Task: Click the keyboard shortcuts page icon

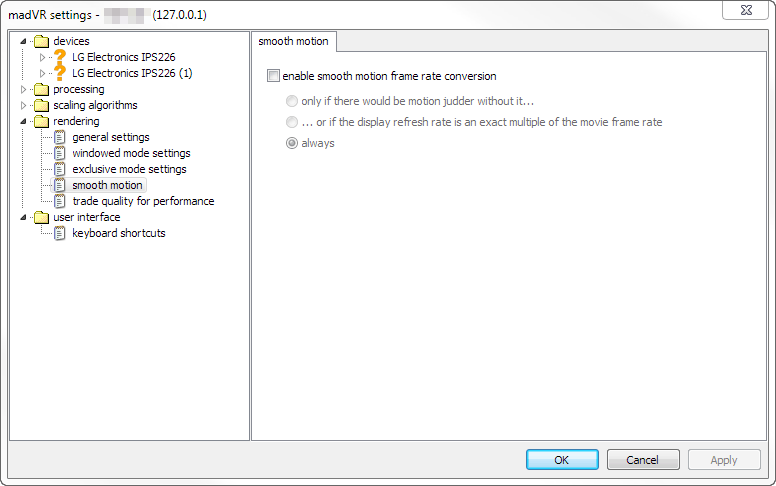Action: [60, 233]
